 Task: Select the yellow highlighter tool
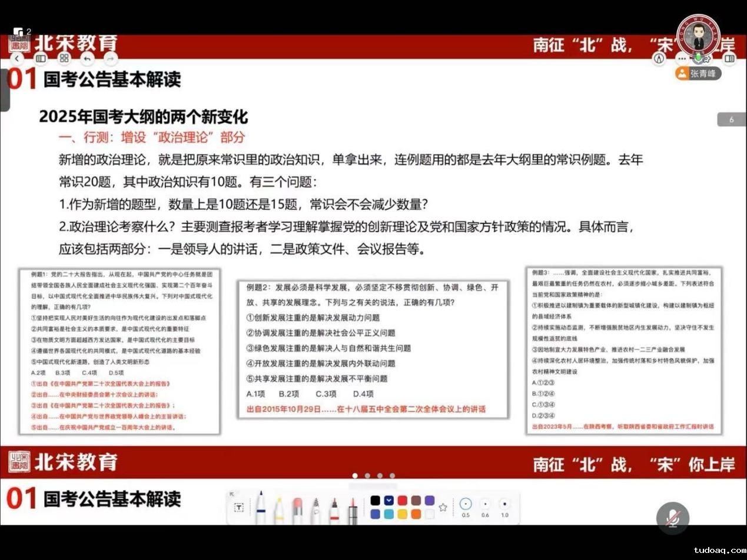point(278,509)
